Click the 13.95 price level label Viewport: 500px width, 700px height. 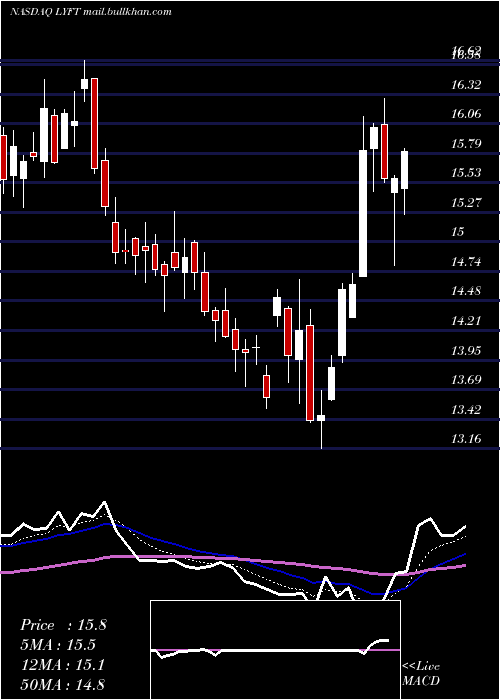tap(466, 350)
